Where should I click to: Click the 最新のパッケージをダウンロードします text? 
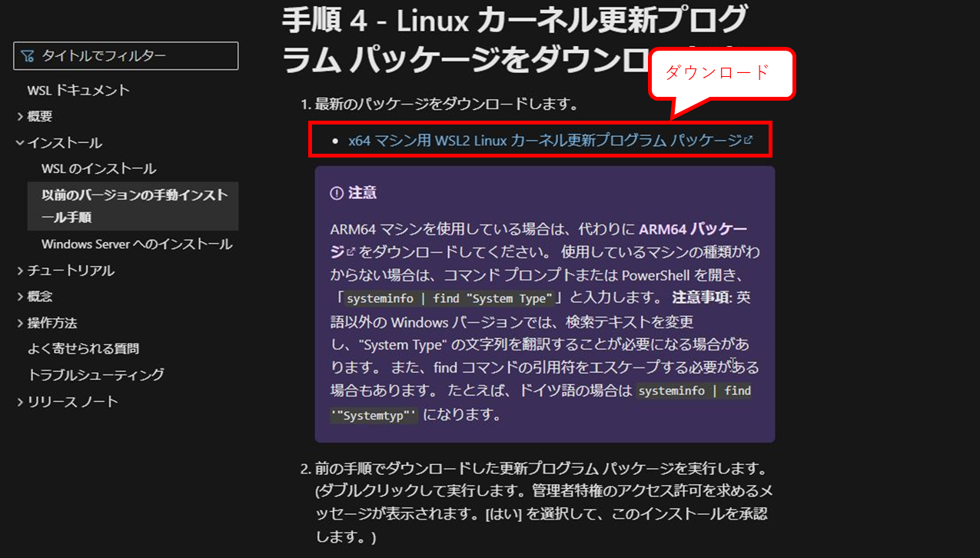[x=447, y=103]
